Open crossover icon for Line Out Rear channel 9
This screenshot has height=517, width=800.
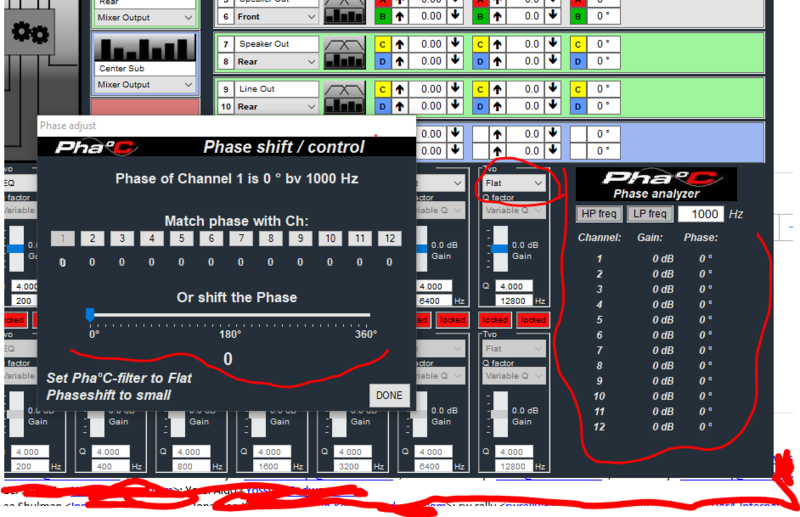pyautogui.click(x=345, y=97)
